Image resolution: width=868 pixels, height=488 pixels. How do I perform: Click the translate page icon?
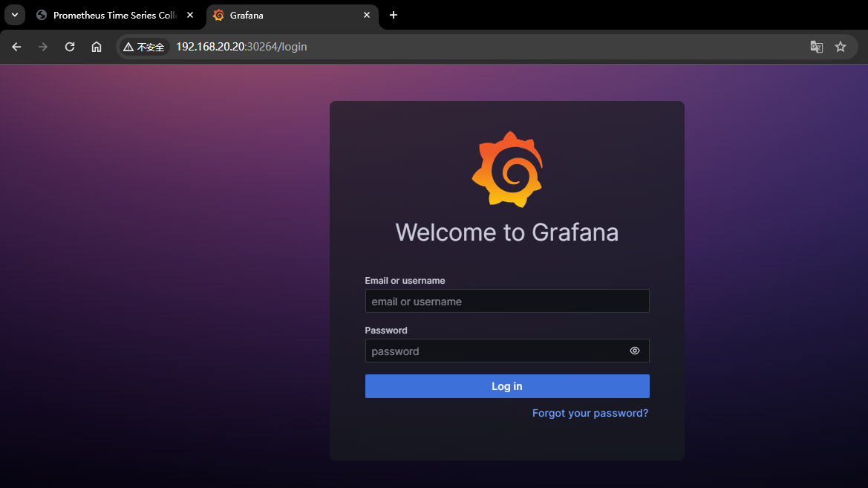816,47
